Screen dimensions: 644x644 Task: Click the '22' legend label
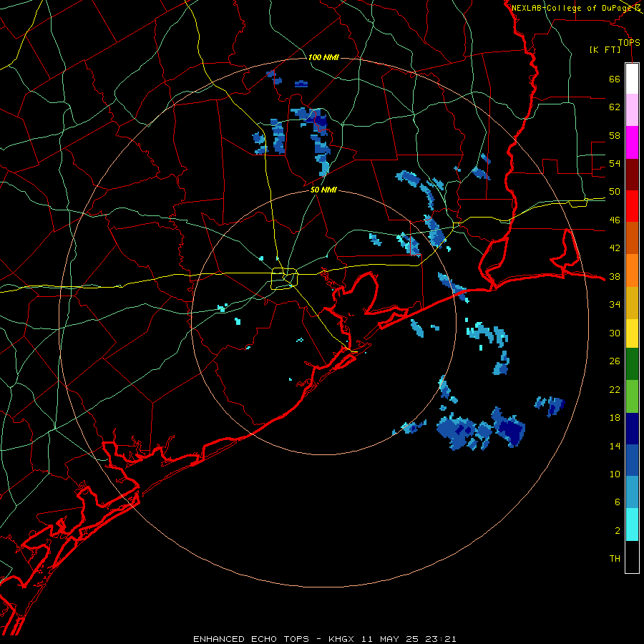tap(615, 390)
